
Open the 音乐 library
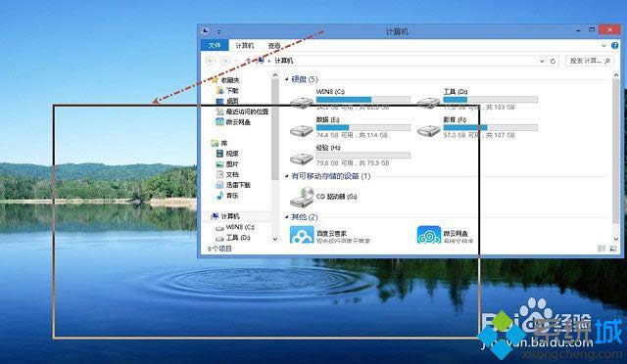coord(227,196)
